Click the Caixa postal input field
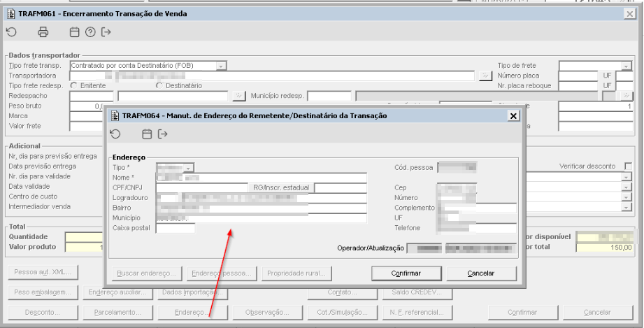The image size is (644, 328). pos(176,228)
